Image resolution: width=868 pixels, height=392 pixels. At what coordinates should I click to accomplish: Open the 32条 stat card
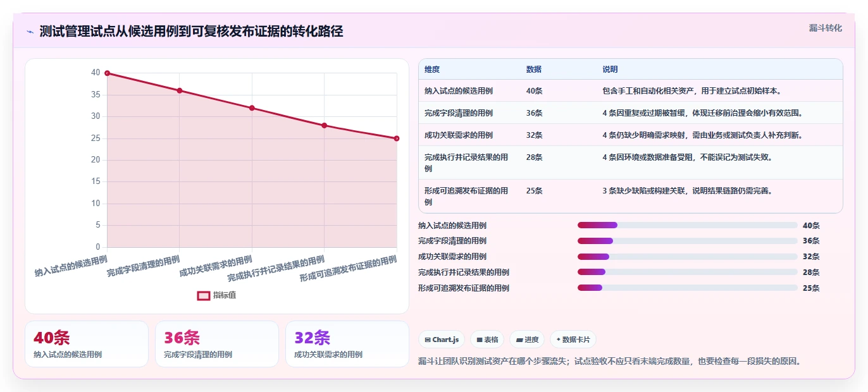pyautogui.click(x=347, y=344)
